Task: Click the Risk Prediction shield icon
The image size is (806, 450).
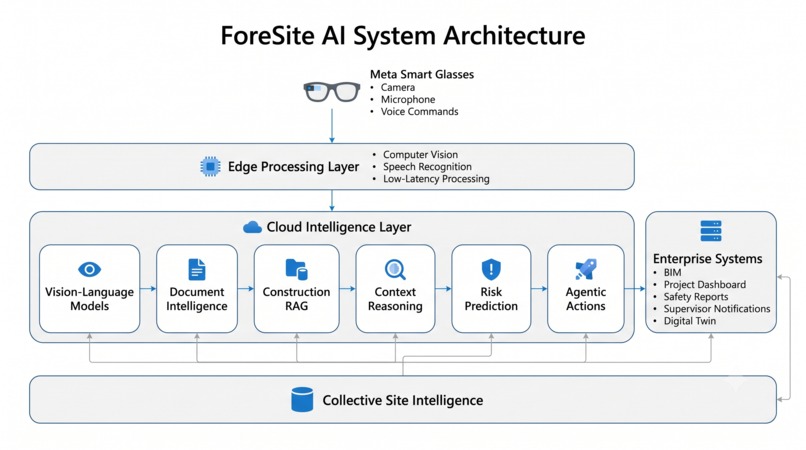Action: click(491, 269)
